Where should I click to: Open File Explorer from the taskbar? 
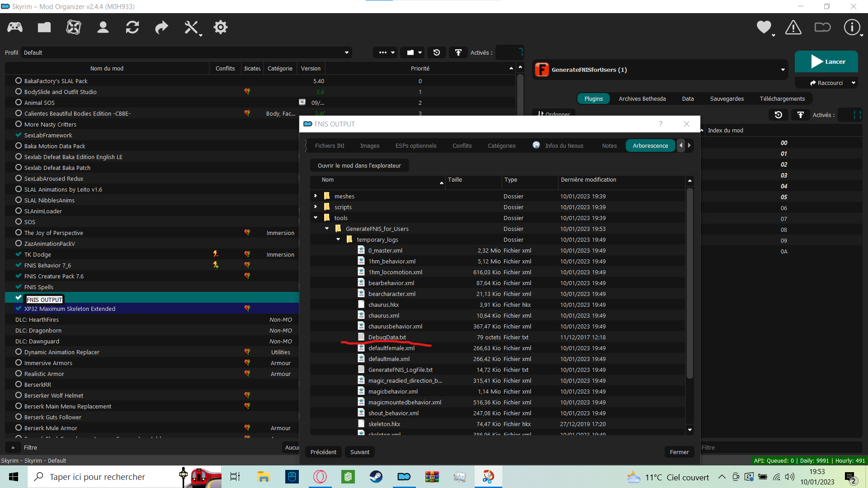tap(264, 477)
